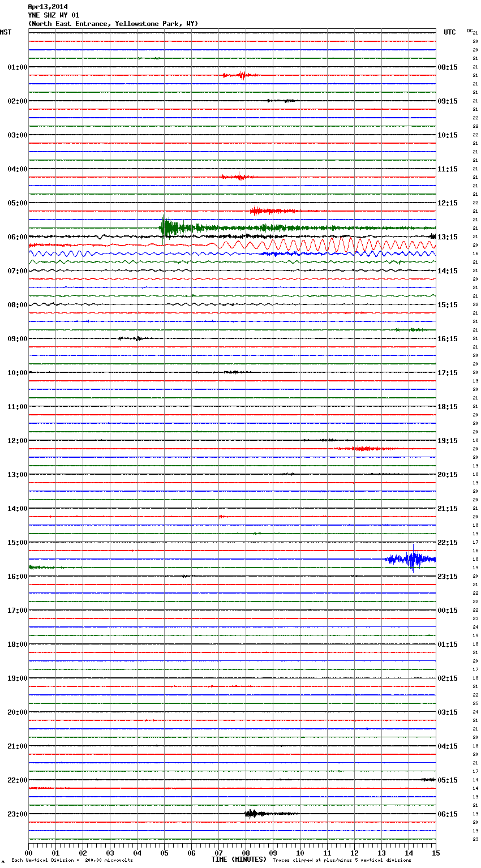Click the 00:15 UTC time label
This screenshot has height=868, width=481.
point(448,611)
